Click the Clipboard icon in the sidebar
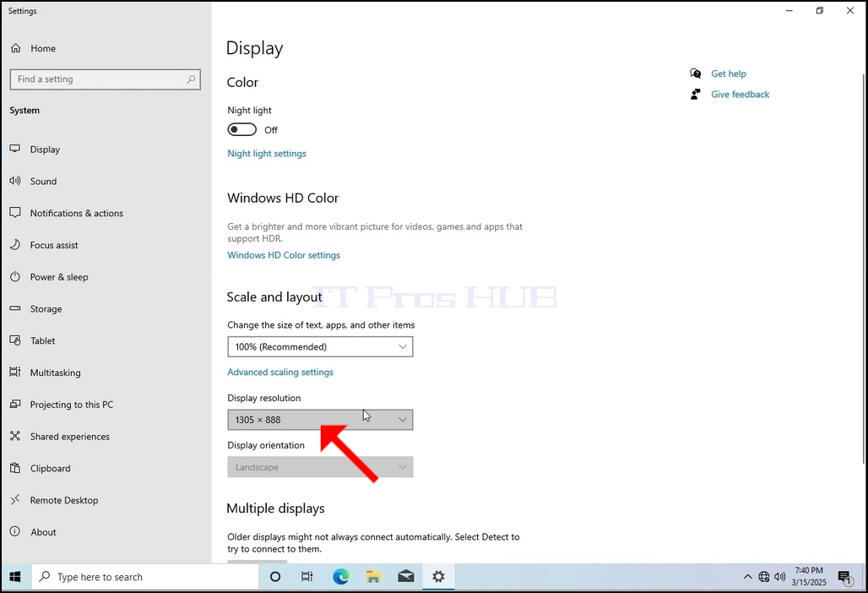 click(15, 468)
